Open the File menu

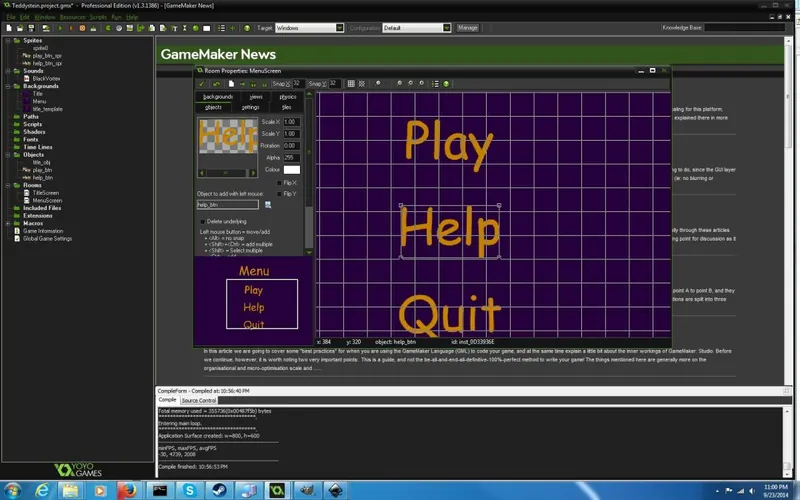(x=11, y=17)
